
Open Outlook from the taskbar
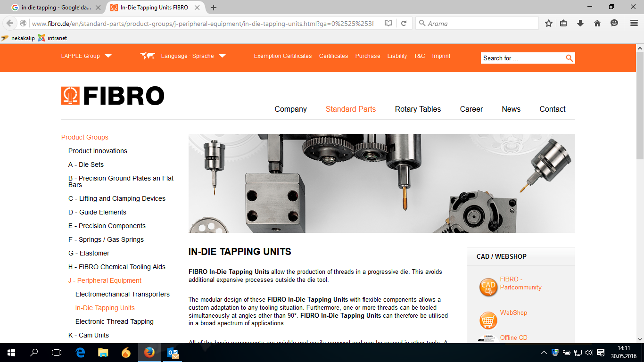(173, 353)
